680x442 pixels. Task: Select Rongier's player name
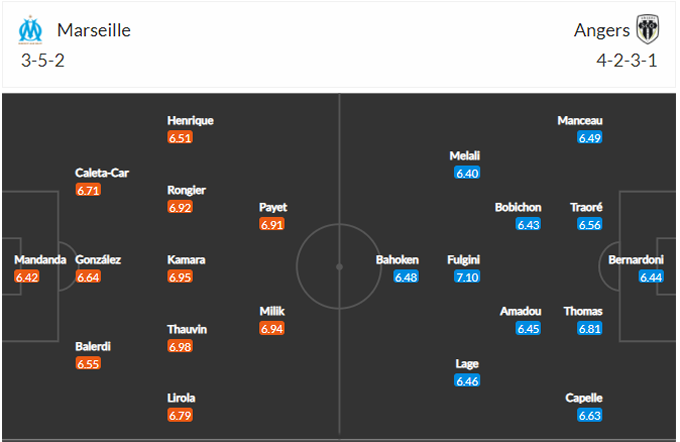187,190
